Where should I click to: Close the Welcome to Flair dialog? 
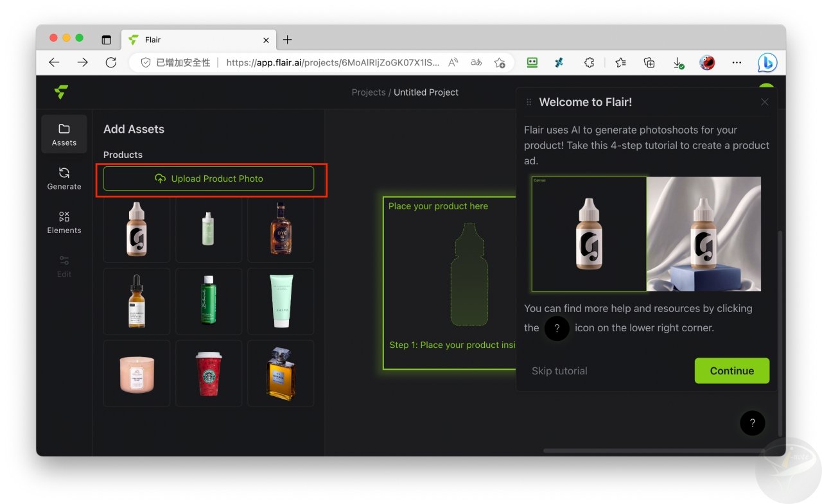pyautogui.click(x=764, y=102)
